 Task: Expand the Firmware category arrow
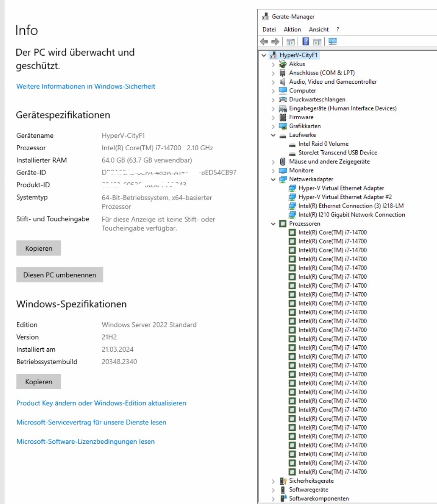(x=273, y=118)
